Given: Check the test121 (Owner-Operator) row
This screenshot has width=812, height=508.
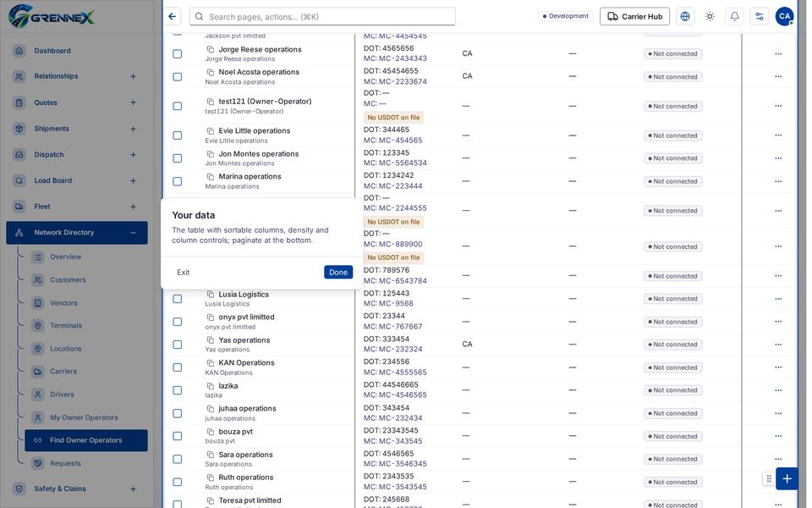Looking at the screenshot, I should pyautogui.click(x=177, y=107).
